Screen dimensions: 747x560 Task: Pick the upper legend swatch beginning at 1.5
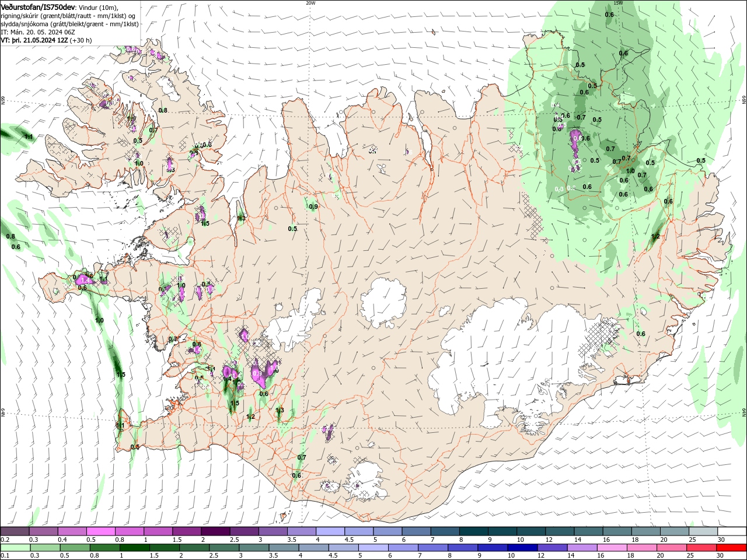(x=186, y=531)
